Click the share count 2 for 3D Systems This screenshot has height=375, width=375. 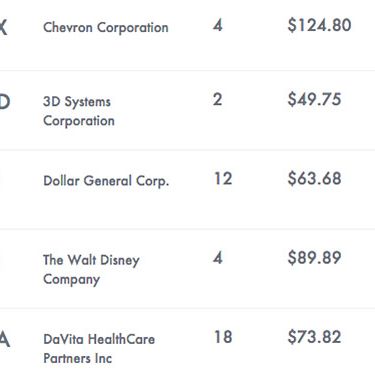click(x=217, y=99)
